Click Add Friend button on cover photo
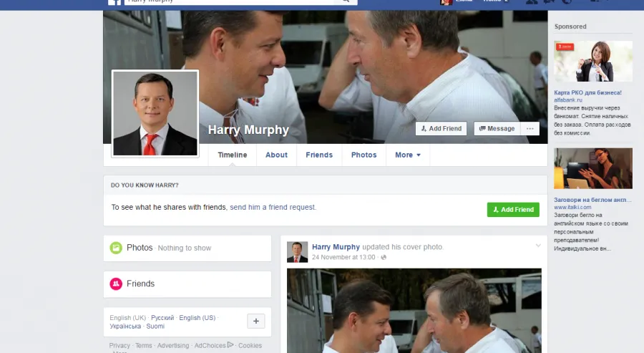The width and height of the screenshot is (644, 353). 441,129
